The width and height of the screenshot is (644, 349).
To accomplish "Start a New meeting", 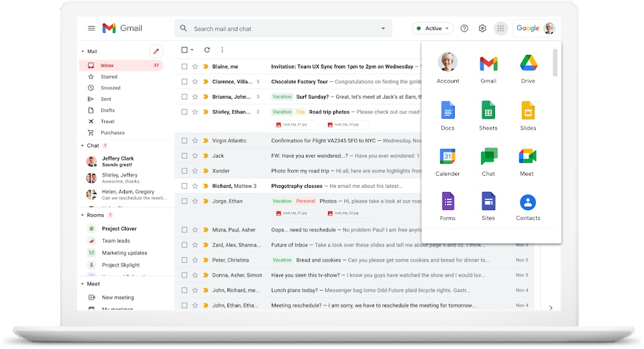I will point(117,297).
